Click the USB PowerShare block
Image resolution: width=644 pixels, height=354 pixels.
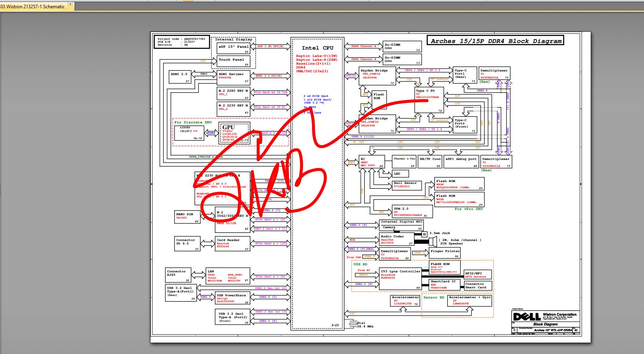pos(232,298)
